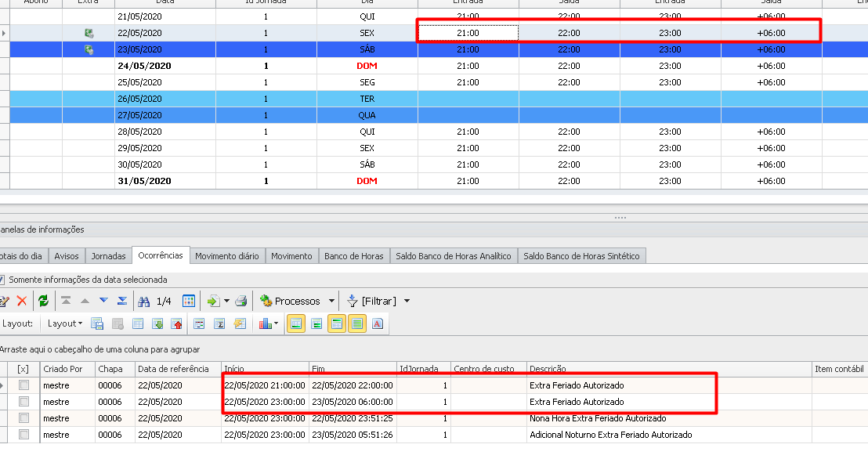Screen dimensions: 868x466
Task: Select the 24/05/2020 DOM row date
Action: (x=144, y=66)
